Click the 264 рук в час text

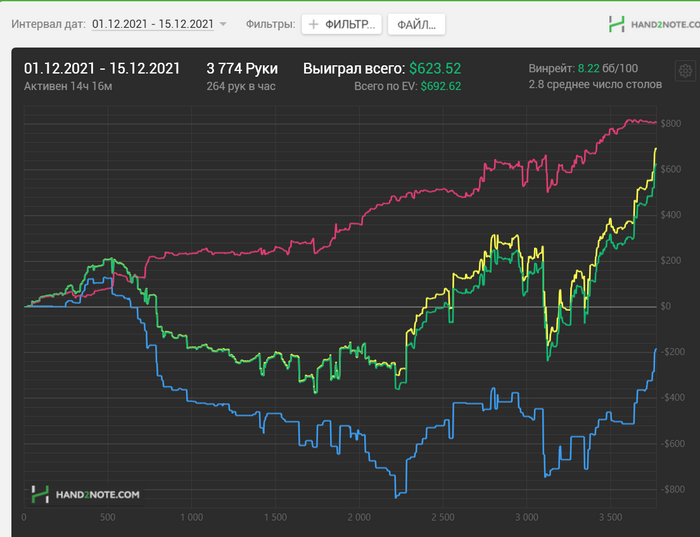(241, 86)
